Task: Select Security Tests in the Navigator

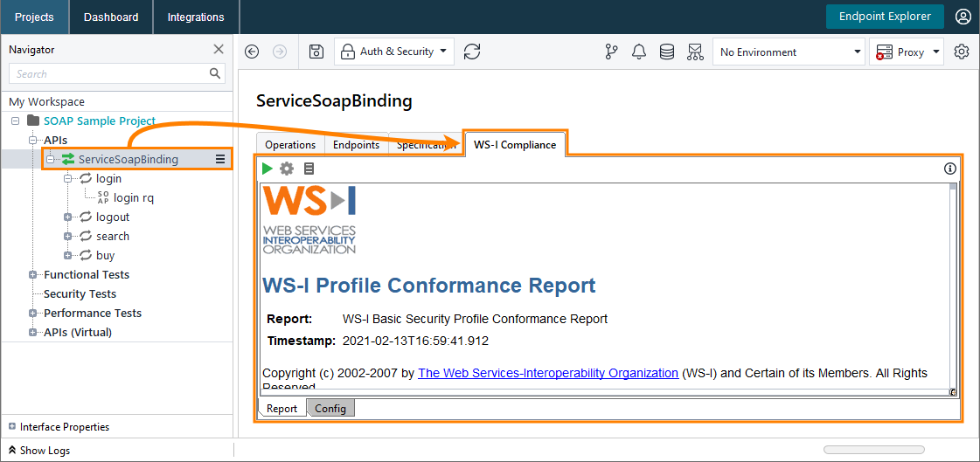Action: pos(80,294)
